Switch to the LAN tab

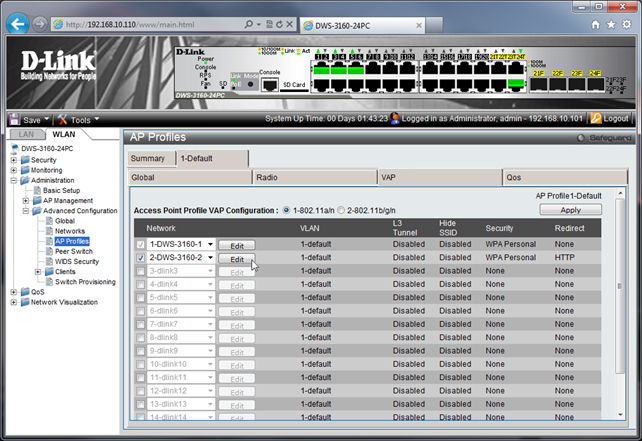point(26,134)
